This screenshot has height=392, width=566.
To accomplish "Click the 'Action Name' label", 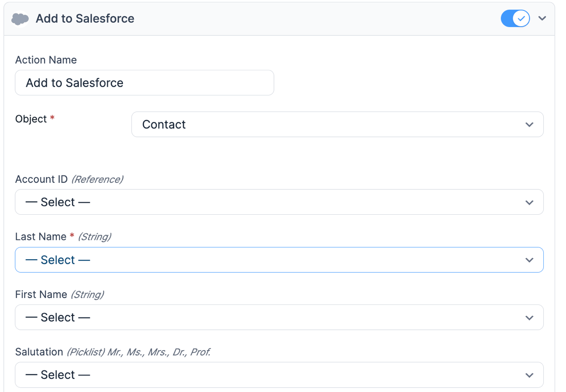I will point(46,60).
